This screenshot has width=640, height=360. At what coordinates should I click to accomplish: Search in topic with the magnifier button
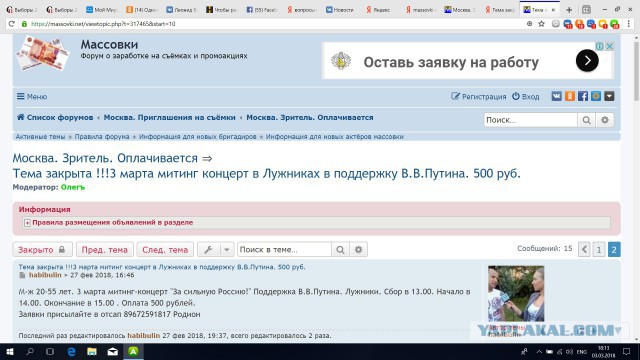coord(340,249)
